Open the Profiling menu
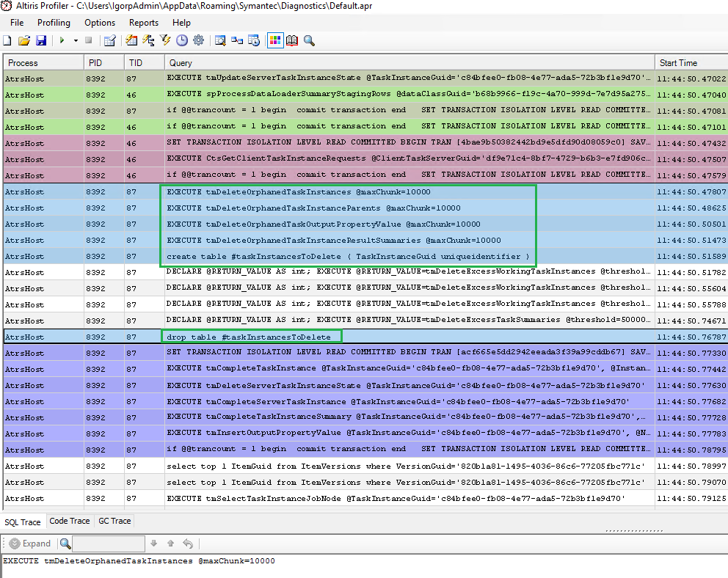This screenshot has width=728, height=578. (x=54, y=23)
